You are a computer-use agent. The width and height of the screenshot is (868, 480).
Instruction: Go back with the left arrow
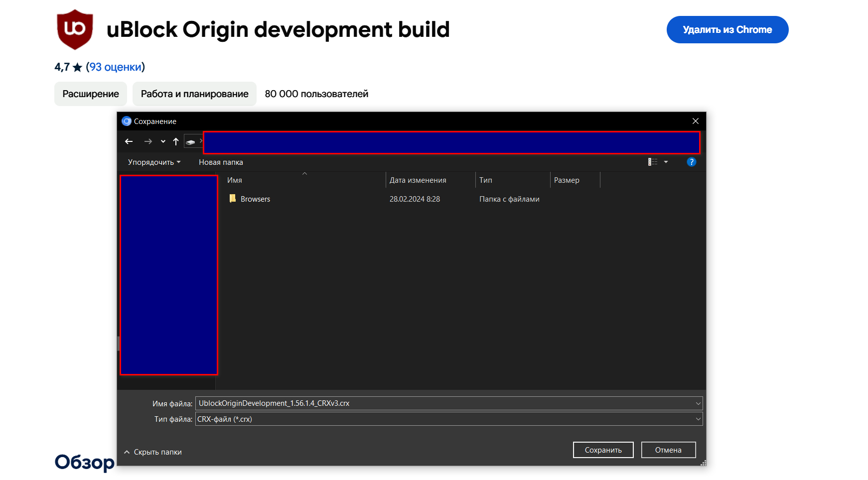point(129,141)
